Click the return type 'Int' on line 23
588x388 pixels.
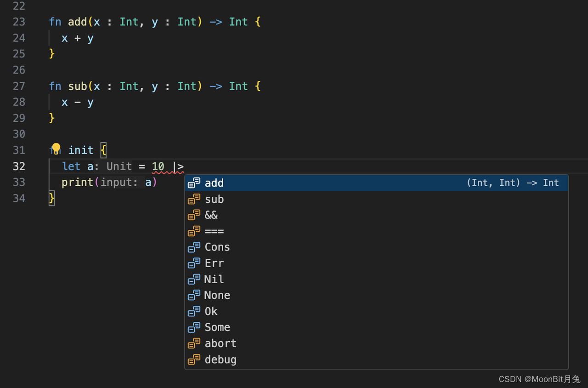tap(238, 22)
